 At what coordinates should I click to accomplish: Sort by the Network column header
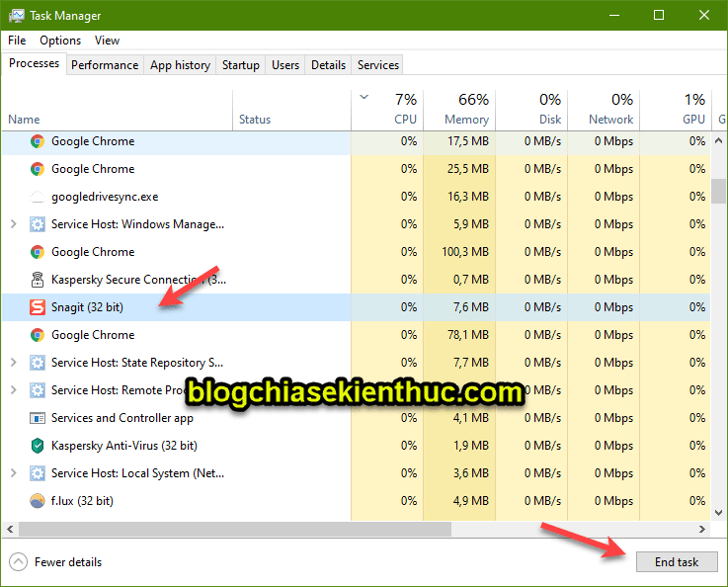pos(604,110)
